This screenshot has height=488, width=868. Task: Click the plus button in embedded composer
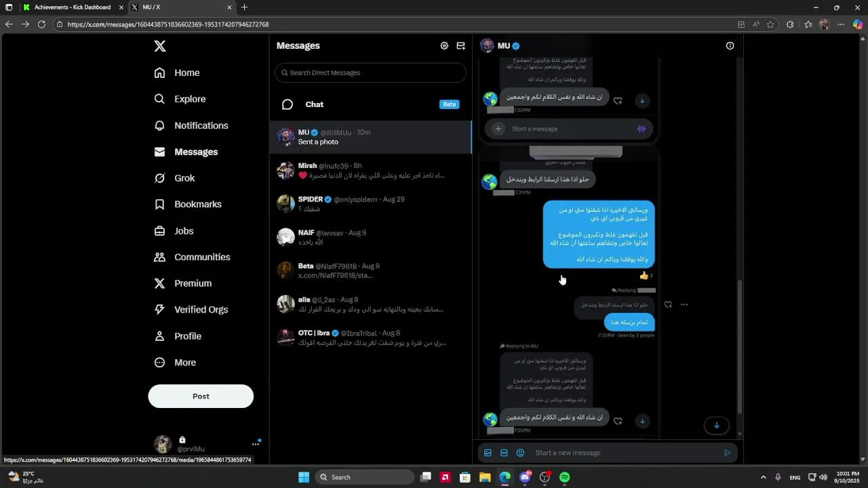(x=498, y=129)
